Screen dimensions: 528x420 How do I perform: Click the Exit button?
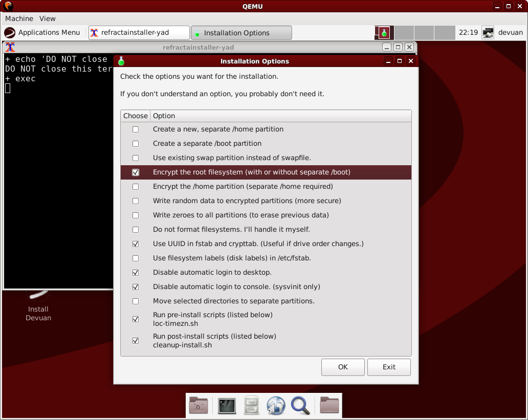click(389, 367)
